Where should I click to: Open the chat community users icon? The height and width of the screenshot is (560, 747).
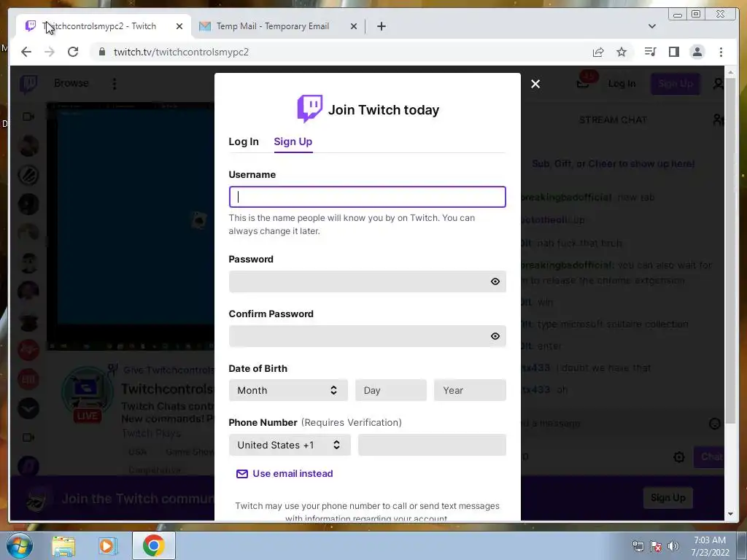tap(718, 120)
